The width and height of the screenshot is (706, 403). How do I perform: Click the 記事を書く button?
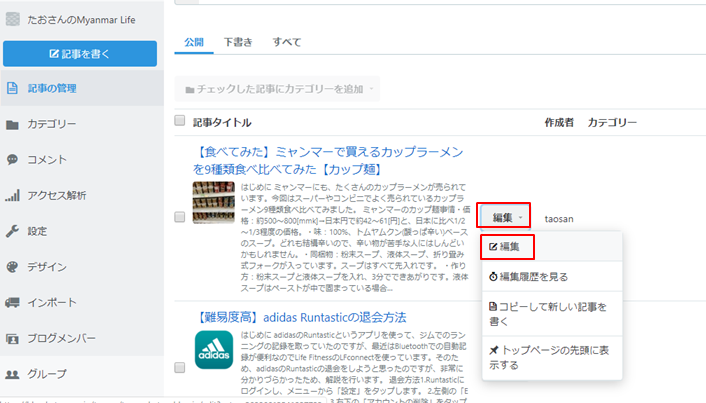point(80,54)
